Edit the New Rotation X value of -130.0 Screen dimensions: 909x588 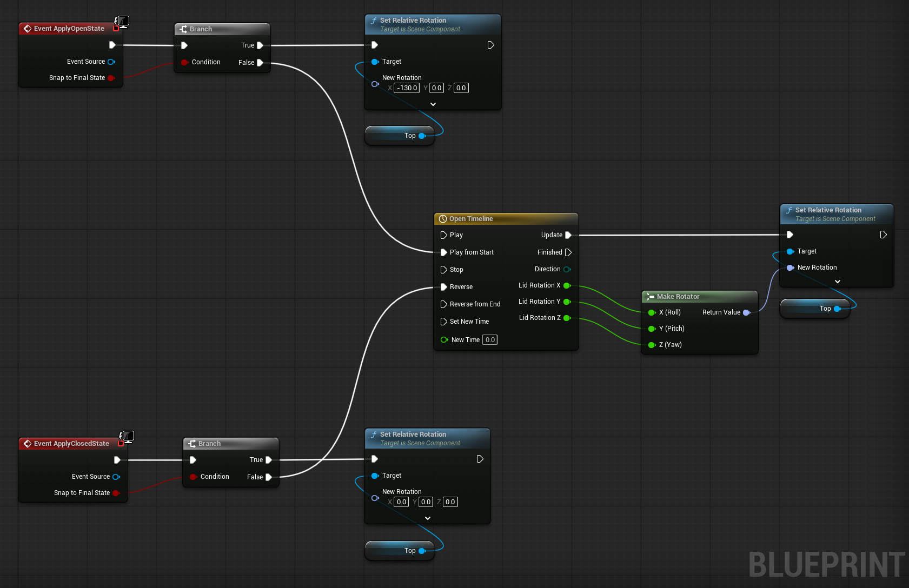click(x=407, y=88)
